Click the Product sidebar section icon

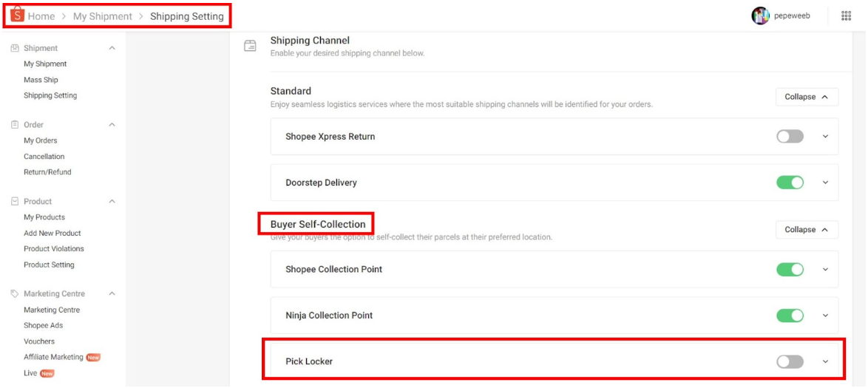pyautogui.click(x=14, y=201)
